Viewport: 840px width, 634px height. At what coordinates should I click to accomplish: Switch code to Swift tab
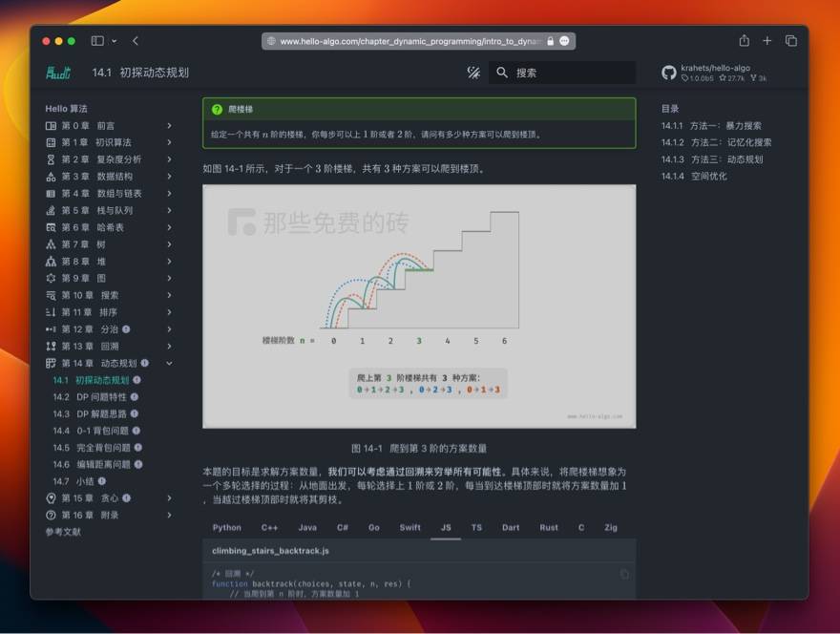pyautogui.click(x=409, y=527)
